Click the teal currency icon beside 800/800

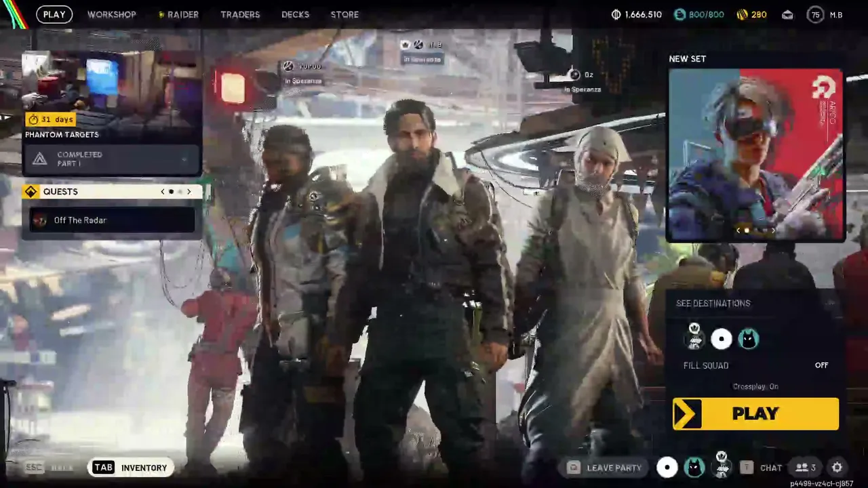pyautogui.click(x=679, y=14)
